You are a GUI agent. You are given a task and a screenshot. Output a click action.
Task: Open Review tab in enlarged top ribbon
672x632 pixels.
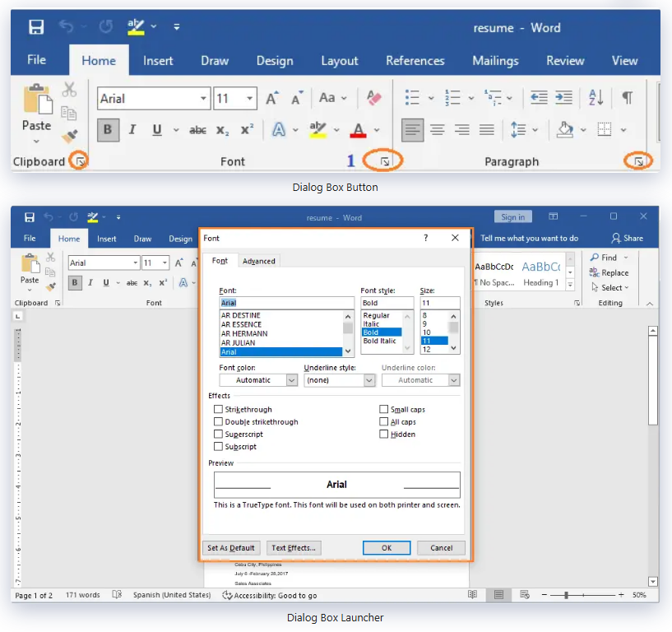point(565,60)
